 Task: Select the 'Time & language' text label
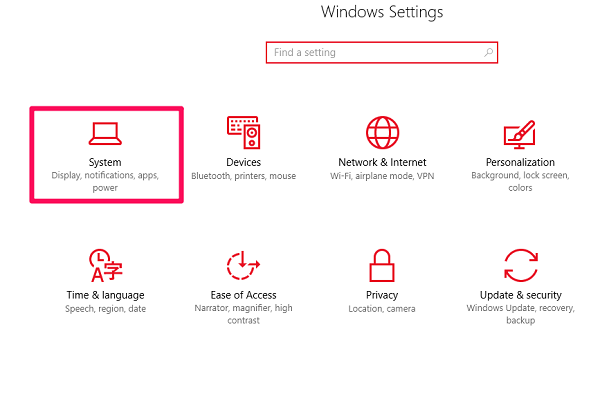click(106, 295)
